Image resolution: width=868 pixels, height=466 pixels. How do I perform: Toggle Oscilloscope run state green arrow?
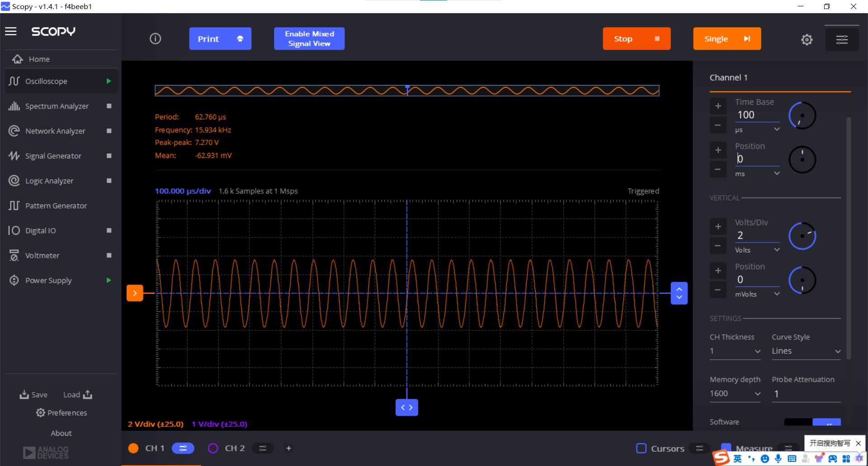point(109,81)
